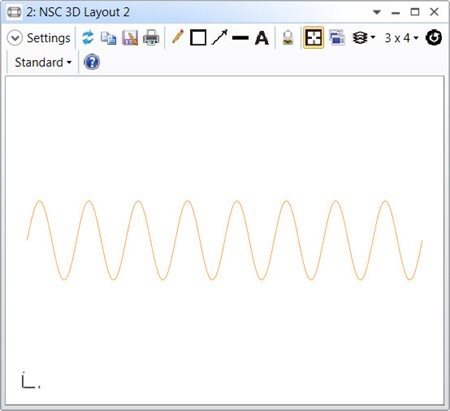Open the 3 x 4 grid dropdown
This screenshot has height=411, width=450.
(401, 38)
